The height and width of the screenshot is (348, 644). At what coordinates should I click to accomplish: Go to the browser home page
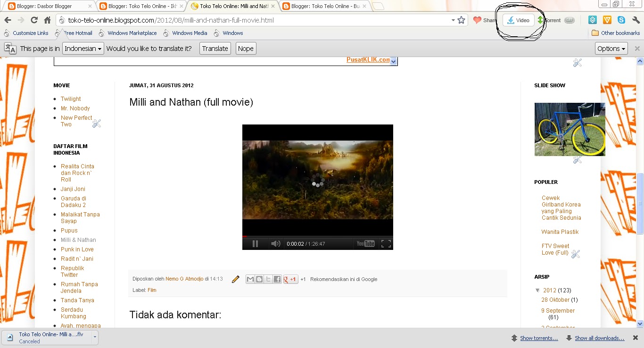[x=47, y=20]
